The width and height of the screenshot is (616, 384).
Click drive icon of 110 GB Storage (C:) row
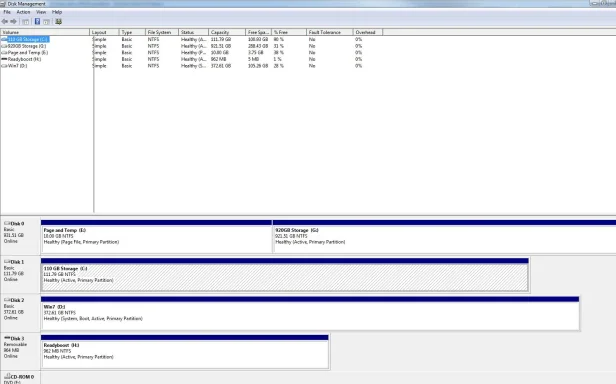[4, 39]
